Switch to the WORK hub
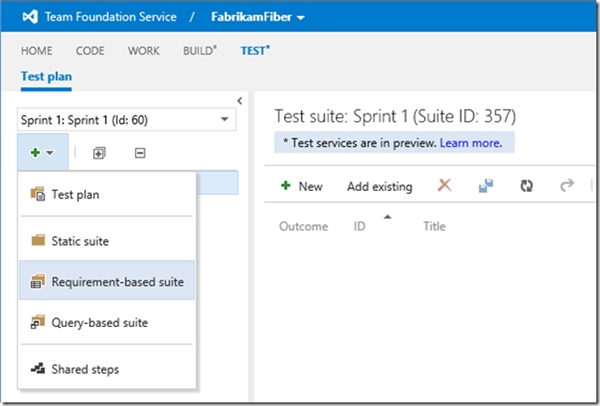Viewport: 600px width, 406px height. (x=143, y=51)
